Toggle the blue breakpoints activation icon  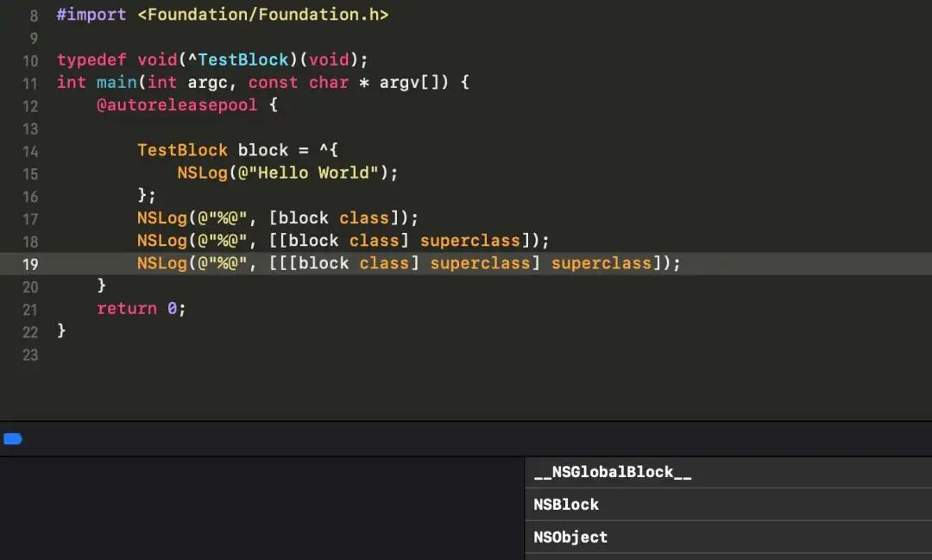(12, 438)
